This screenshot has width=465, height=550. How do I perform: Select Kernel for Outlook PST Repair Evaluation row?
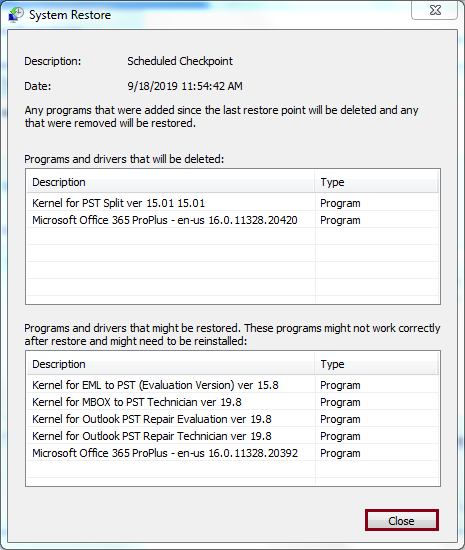(232, 419)
